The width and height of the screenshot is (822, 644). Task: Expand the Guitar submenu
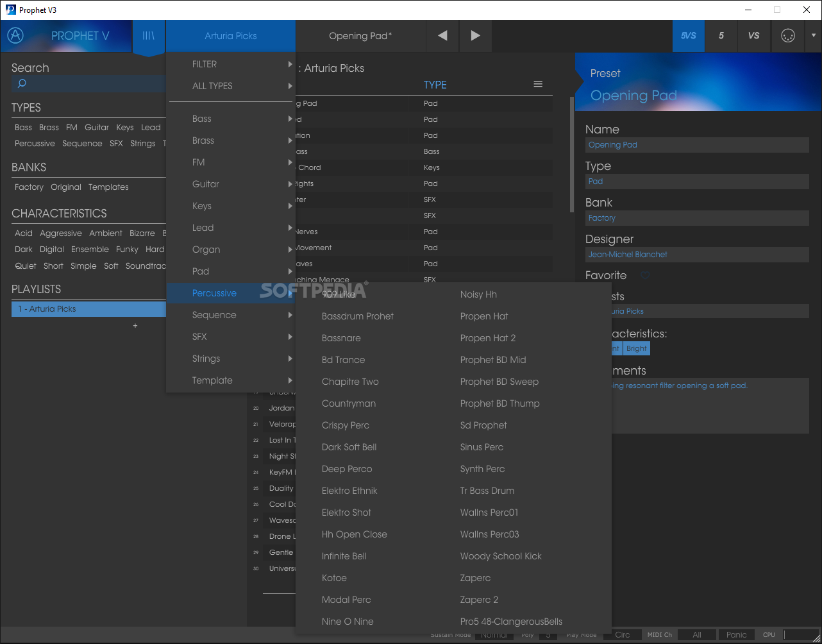point(231,184)
